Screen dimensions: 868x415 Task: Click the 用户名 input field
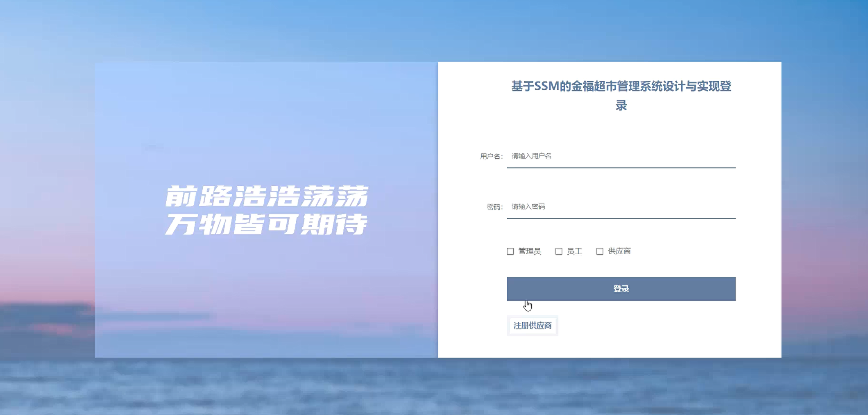click(x=621, y=156)
